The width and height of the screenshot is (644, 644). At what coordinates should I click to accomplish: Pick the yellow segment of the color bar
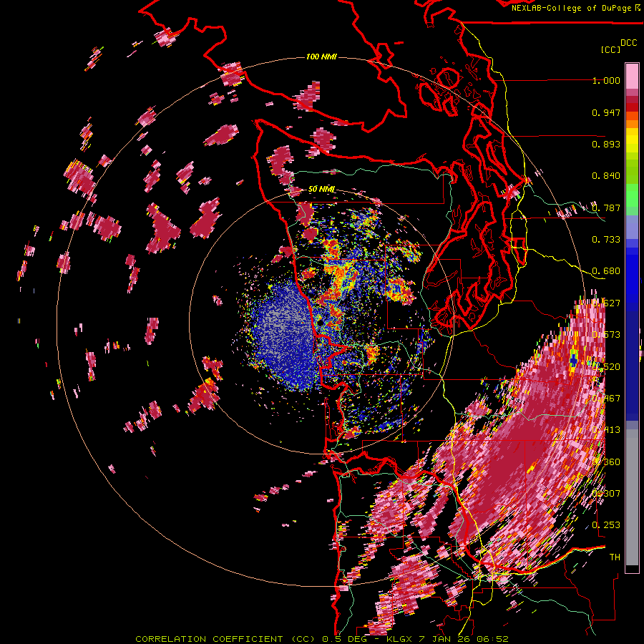(x=632, y=140)
